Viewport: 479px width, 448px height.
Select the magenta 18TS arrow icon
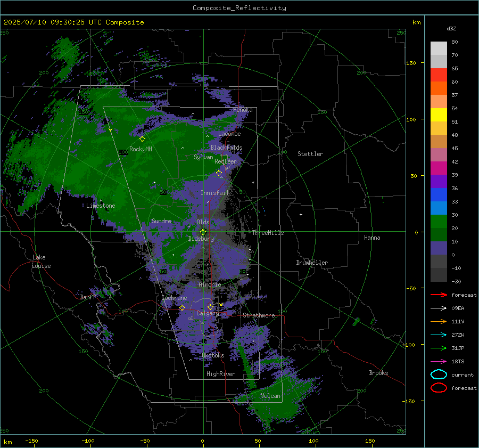439,362
